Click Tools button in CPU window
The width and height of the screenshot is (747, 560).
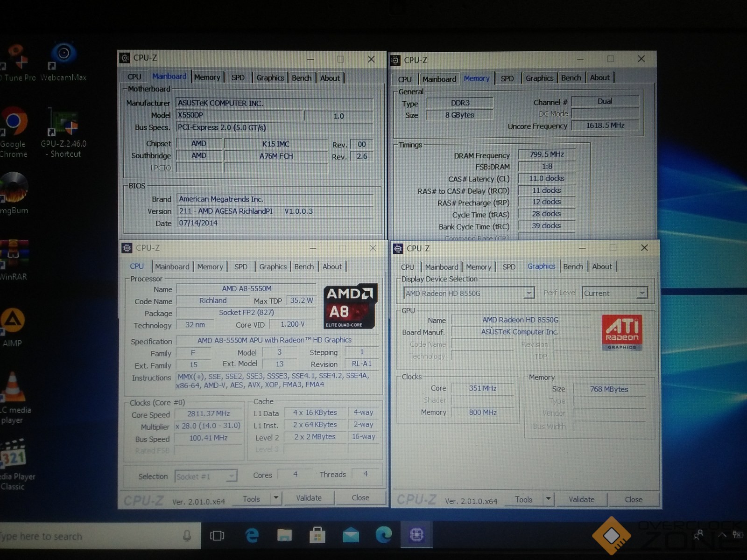(x=251, y=498)
